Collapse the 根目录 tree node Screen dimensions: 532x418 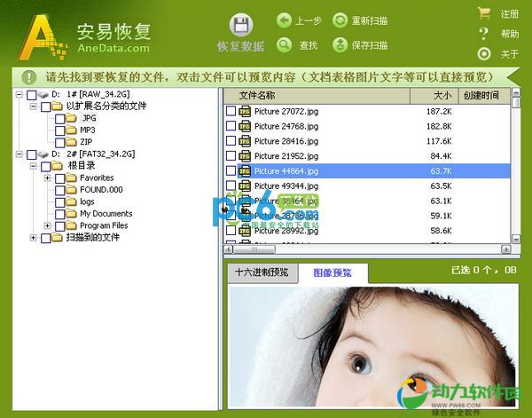[x=34, y=166]
